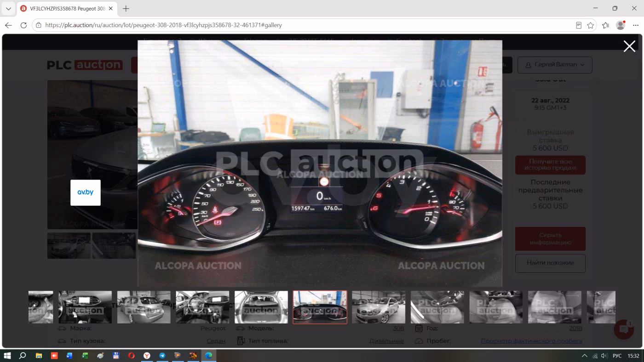Show hidden system tray icons
The image size is (644, 362).
(585, 356)
